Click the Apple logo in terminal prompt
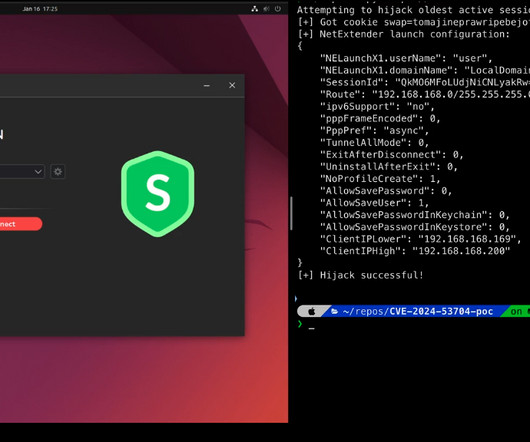Image resolution: width=530 pixels, height=442 pixels. coord(312,311)
